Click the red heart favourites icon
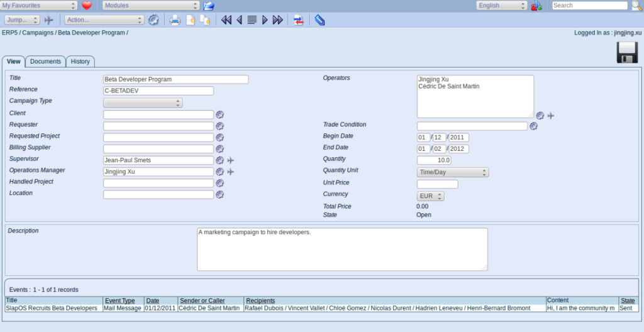 (87, 6)
